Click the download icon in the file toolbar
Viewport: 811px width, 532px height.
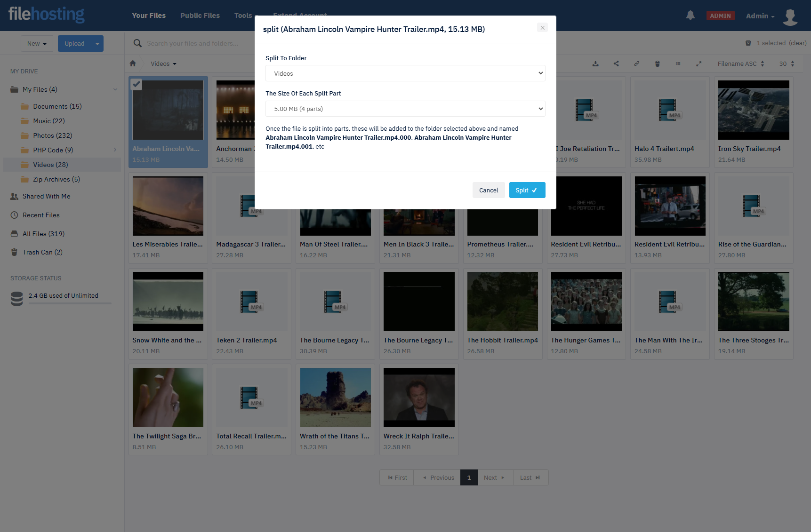click(595, 64)
